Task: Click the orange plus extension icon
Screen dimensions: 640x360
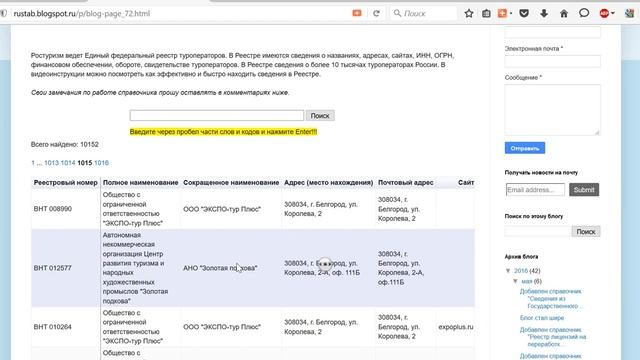Action: click(502, 13)
